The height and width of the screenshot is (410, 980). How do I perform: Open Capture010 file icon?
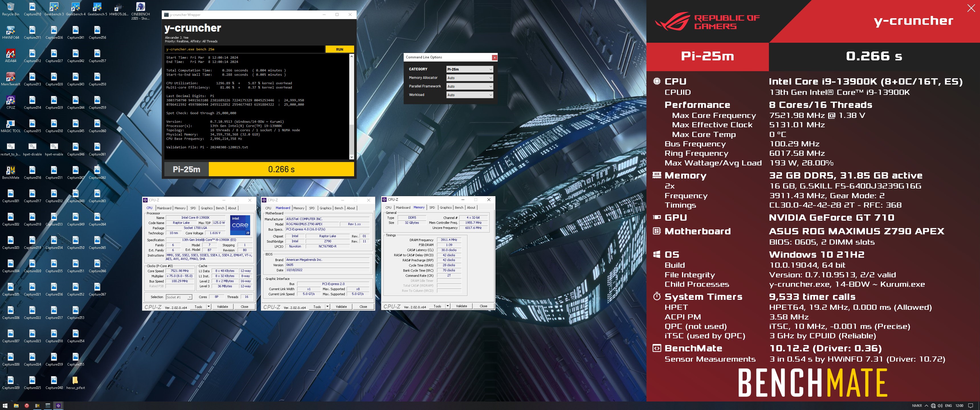(32, 9)
